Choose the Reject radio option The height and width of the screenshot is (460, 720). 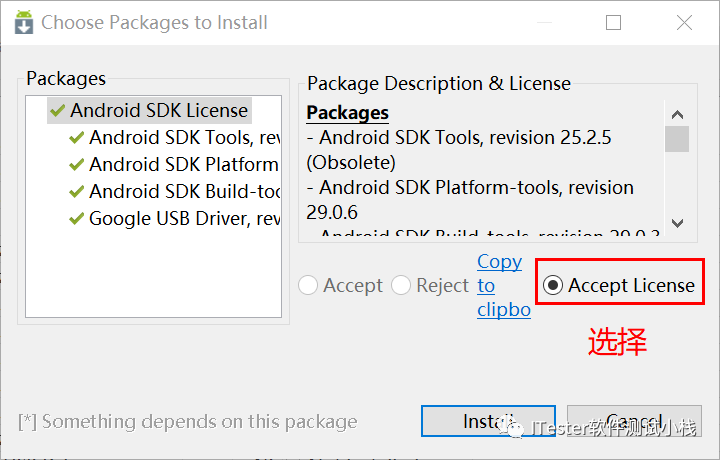[402, 286]
